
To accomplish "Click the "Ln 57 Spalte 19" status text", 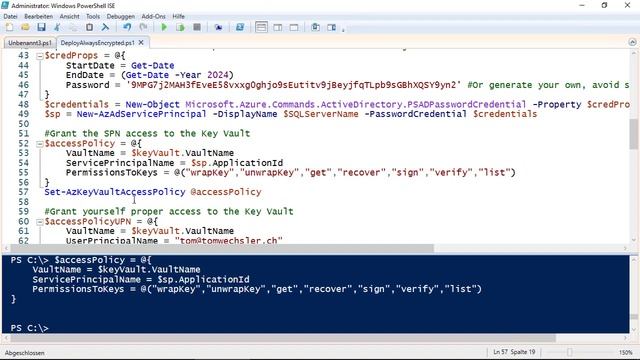I will pyautogui.click(x=514, y=352).
